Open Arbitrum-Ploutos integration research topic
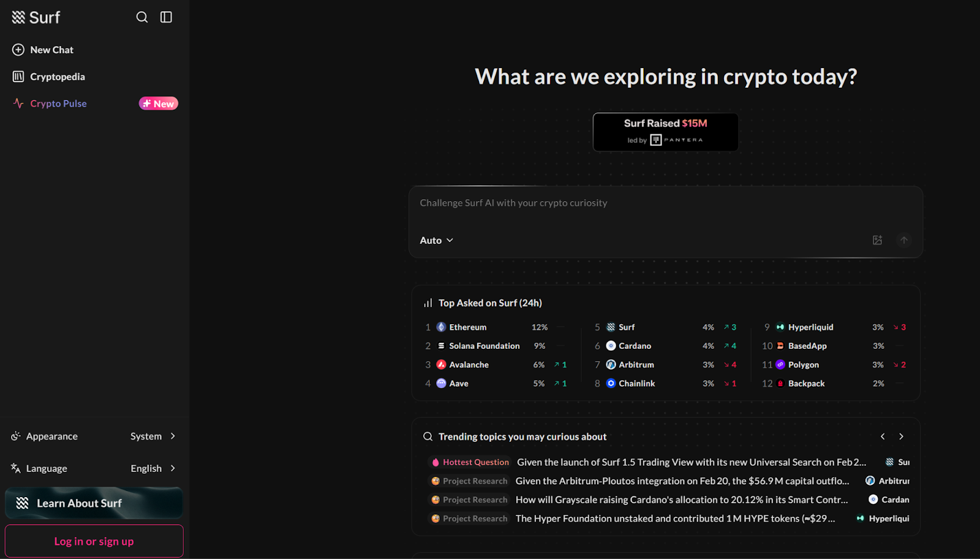 point(682,481)
